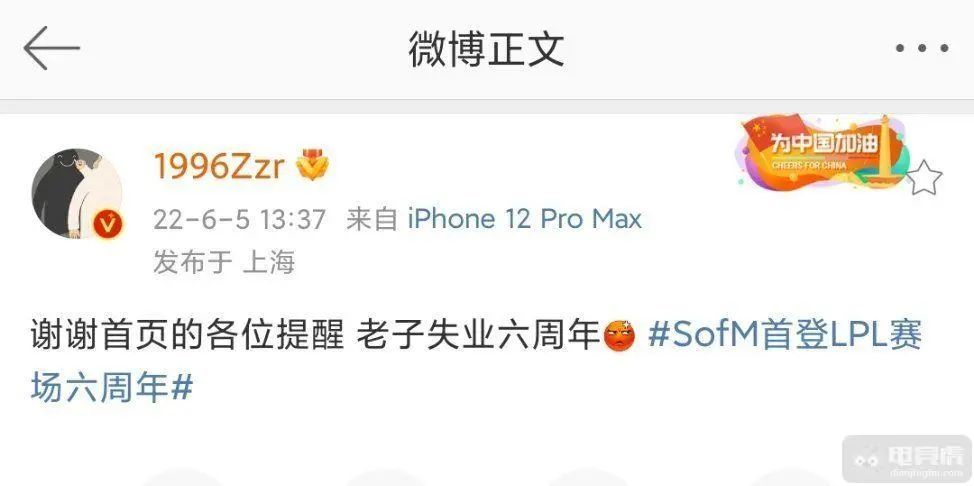The height and width of the screenshot is (486, 974).
Task: Tap the 场六周年# hashtag continuation
Action: tap(112, 388)
